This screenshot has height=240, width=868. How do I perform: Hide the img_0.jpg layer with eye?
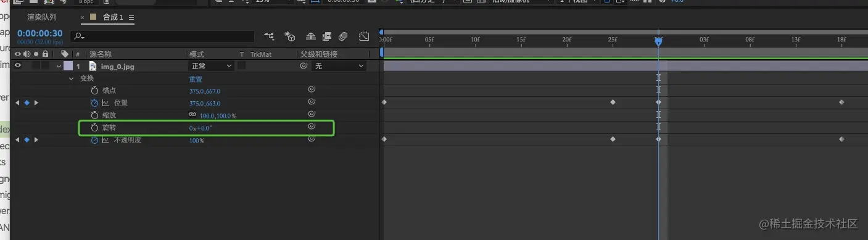17,66
